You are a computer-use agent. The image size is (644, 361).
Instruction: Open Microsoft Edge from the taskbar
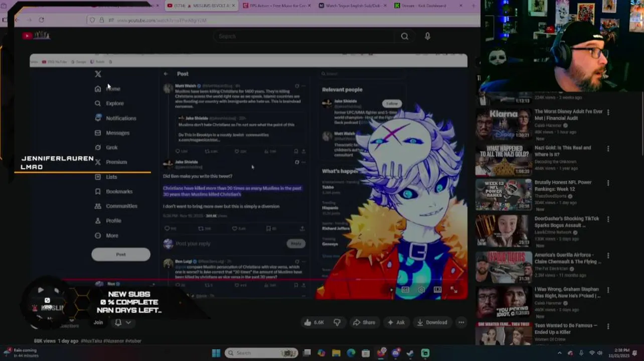(x=351, y=353)
